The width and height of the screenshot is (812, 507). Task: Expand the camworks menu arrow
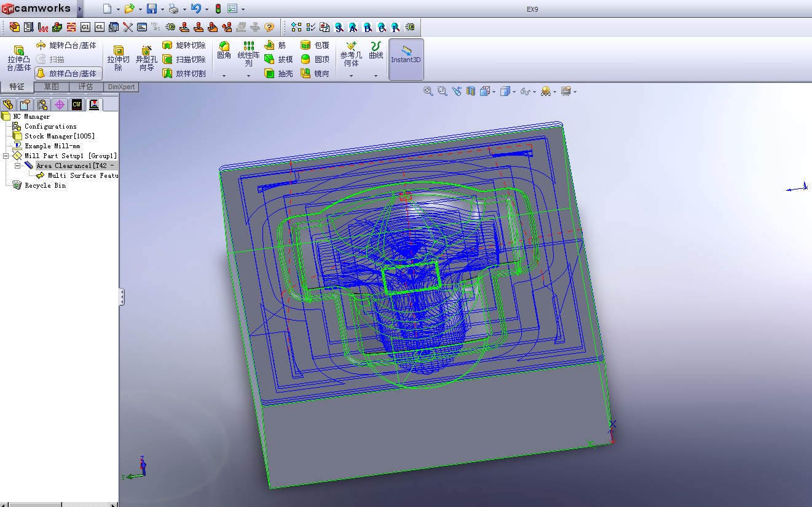tap(80, 9)
